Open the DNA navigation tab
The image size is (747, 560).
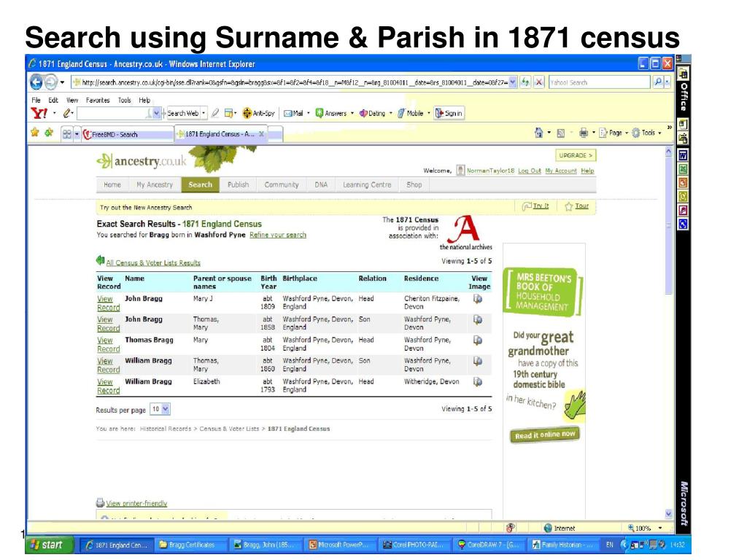(x=321, y=184)
